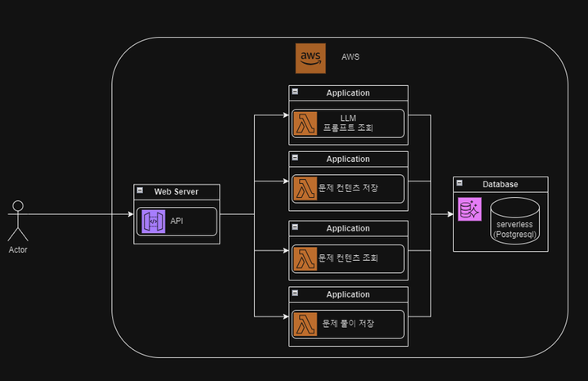
Task: Click the Lambda icon beside 문제 풀이 저장
Action: [x=305, y=325]
